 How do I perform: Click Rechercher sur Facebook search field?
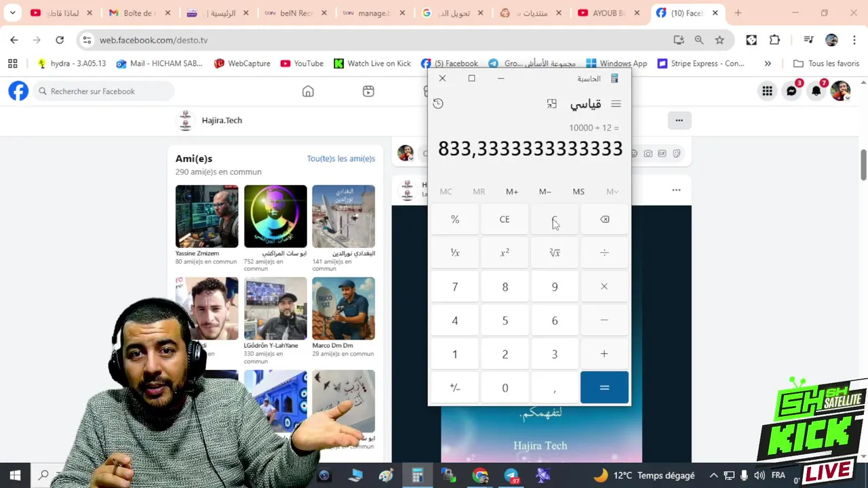coord(104,91)
